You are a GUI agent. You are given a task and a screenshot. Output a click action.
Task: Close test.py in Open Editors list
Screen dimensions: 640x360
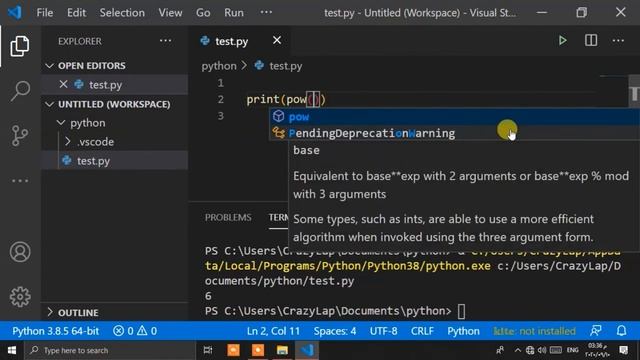tap(63, 84)
